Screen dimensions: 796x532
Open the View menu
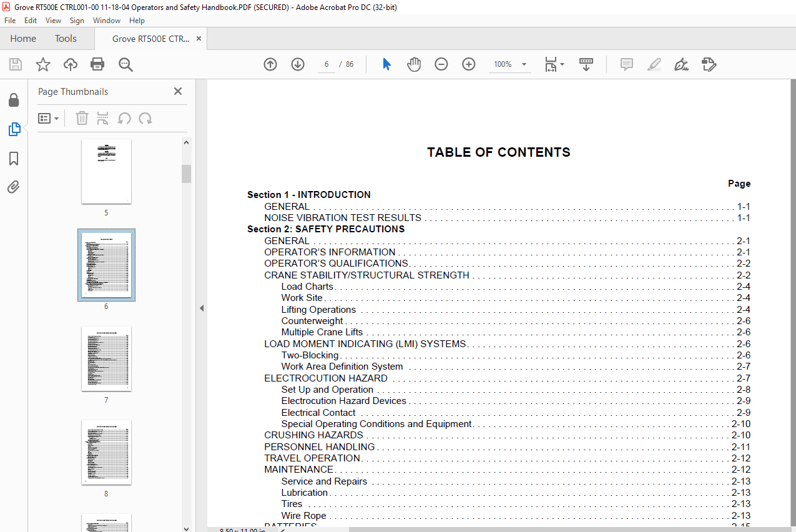pyautogui.click(x=54, y=21)
